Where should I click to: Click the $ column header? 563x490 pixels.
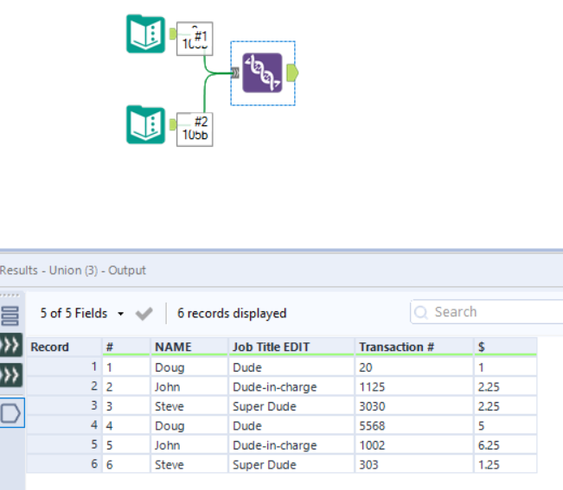click(x=505, y=347)
